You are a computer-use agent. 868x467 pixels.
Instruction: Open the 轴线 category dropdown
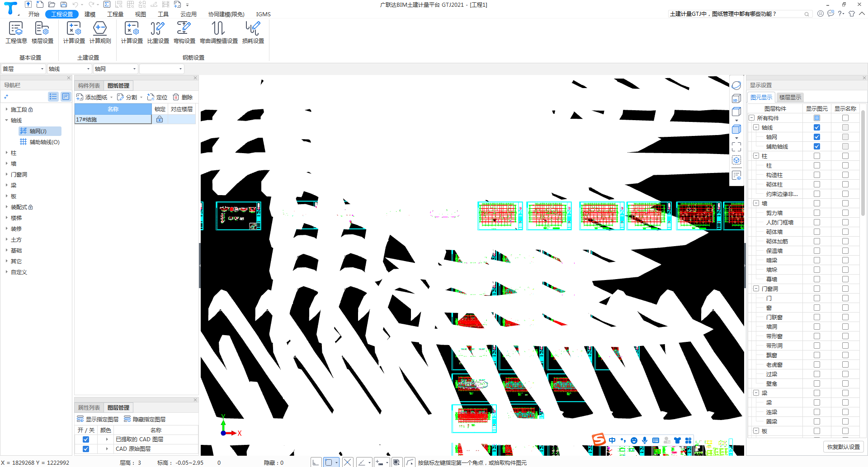click(x=70, y=69)
